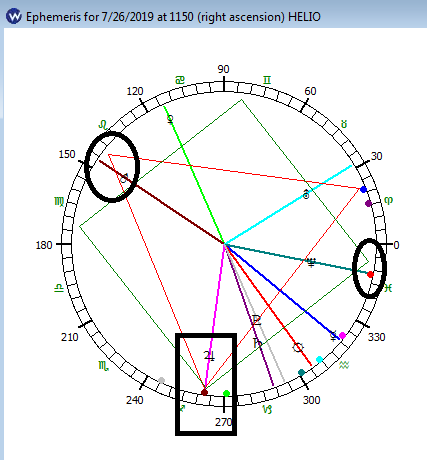The image size is (427, 460).
Task: Click the Earth glyph on the red line
Action: click(x=298, y=348)
